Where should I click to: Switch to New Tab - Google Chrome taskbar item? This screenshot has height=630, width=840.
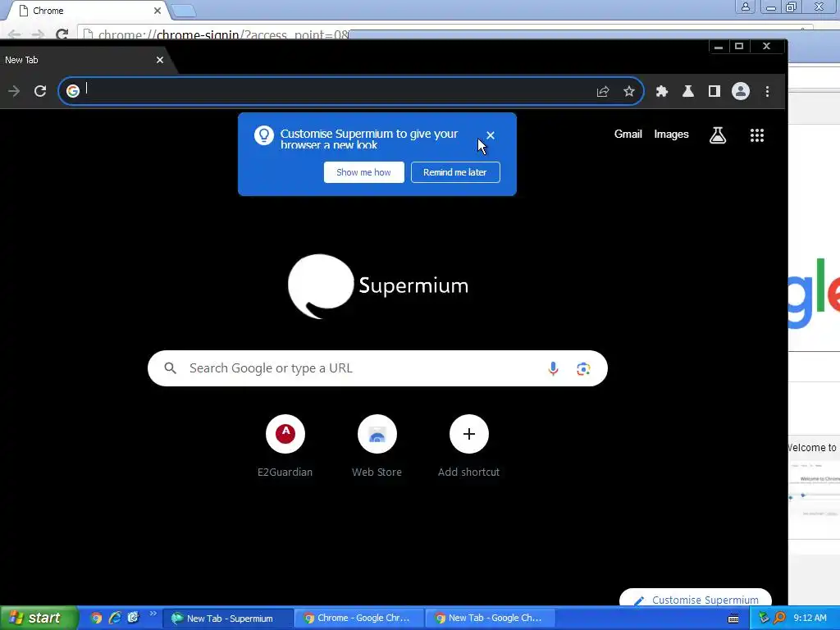pos(490,619)
